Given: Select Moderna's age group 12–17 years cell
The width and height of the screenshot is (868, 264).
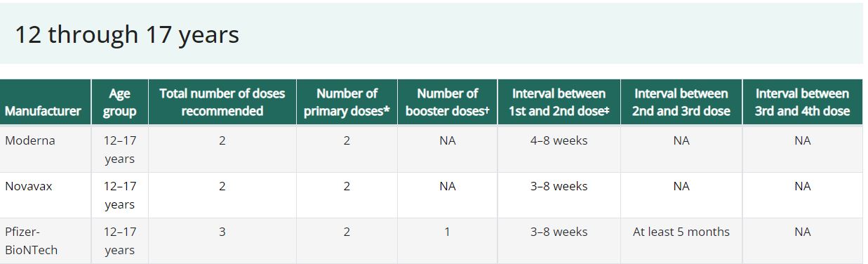Looking at the screenshot, I should (x=119, y=149).
